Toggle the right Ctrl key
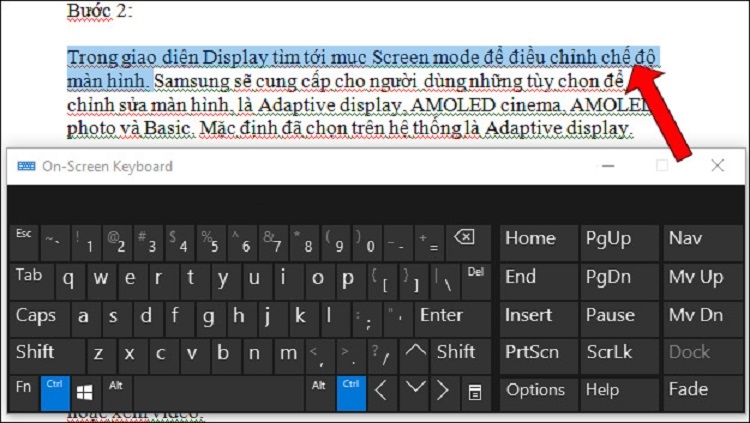Screen dimensions: 750x423 [351, 393]
